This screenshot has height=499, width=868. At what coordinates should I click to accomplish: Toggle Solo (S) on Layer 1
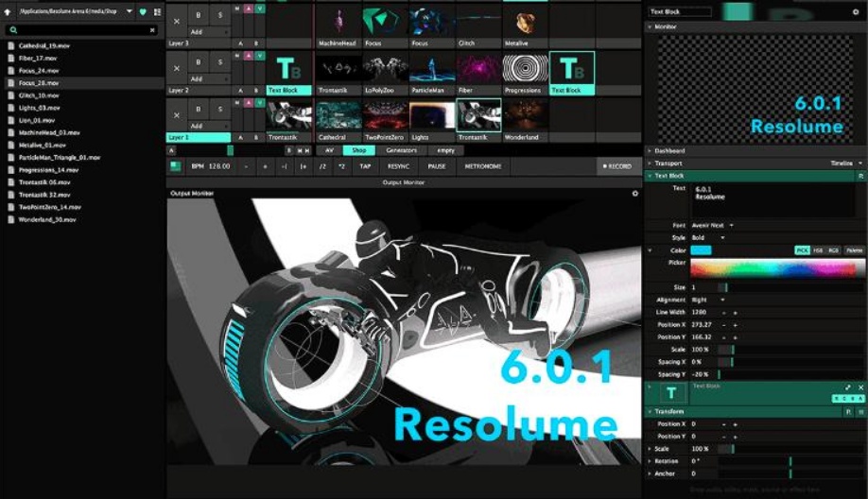220,112
